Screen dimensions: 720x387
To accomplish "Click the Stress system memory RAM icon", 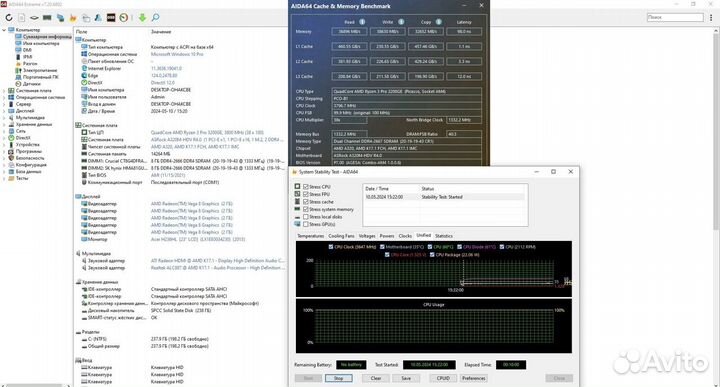I will pyautogui.click(x=297, y=209).
